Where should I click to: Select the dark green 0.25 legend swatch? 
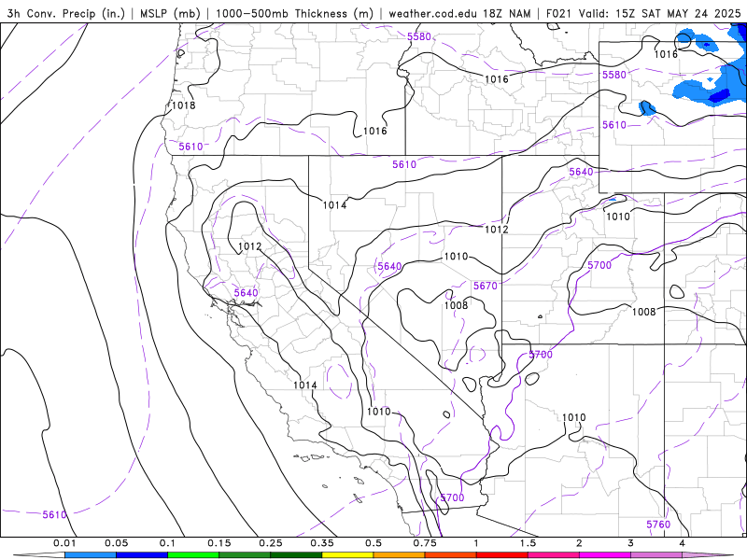pos(296,555)
